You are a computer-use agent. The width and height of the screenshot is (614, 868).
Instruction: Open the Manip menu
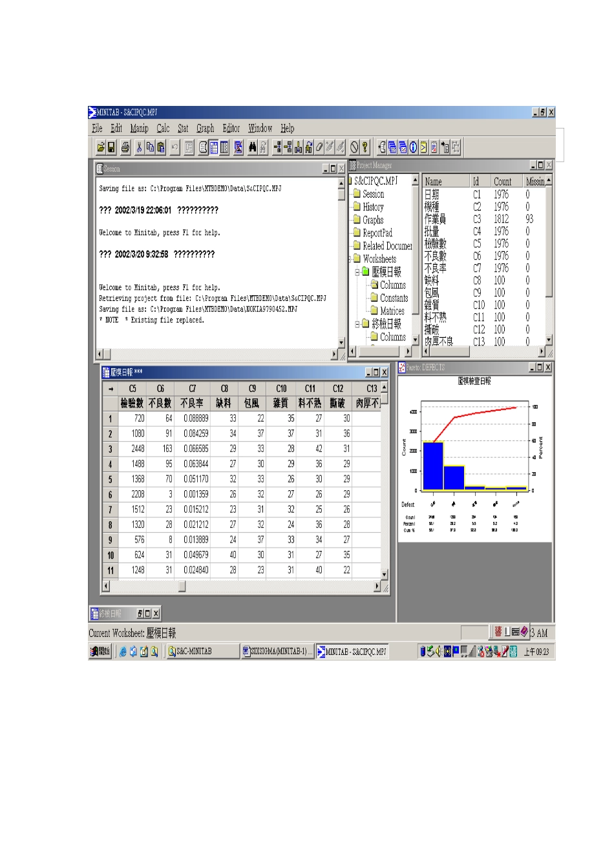139,129
